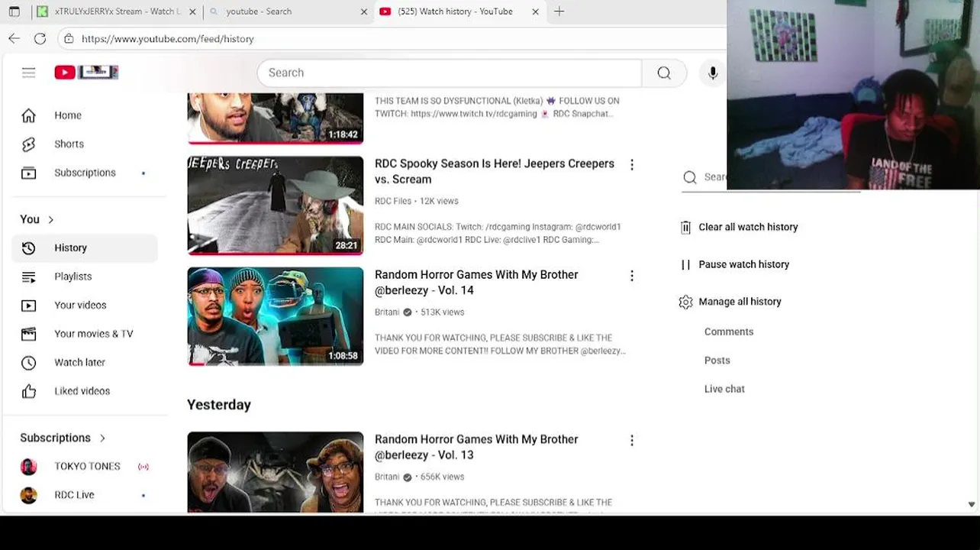Open Comments history link
Image resolution: width=980 pixels, height=550 pixels.
click(x=729, y=332)
